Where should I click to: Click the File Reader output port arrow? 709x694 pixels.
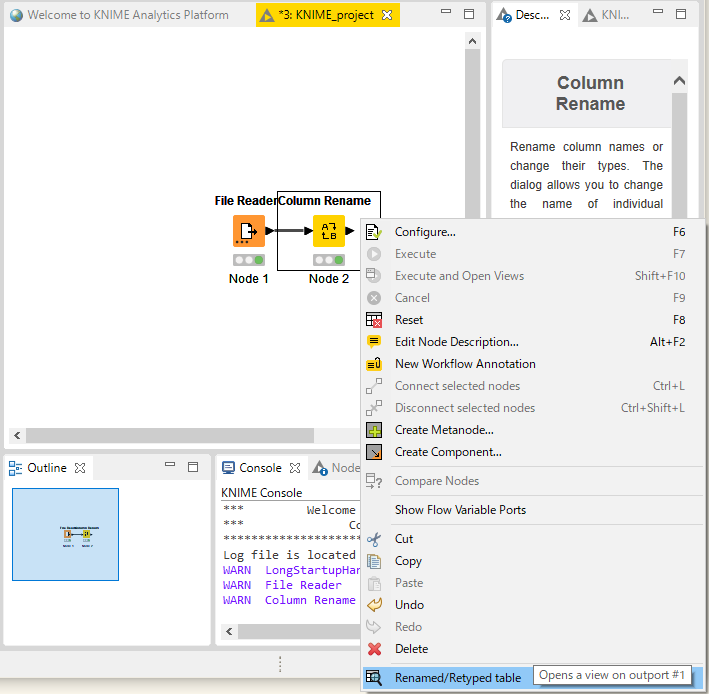(269, 231)
